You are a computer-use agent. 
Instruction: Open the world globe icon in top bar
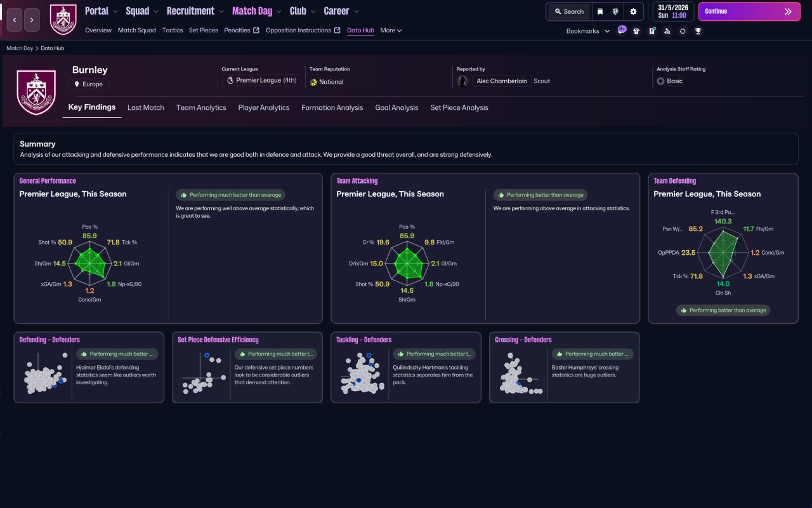(x=615, y=11)
